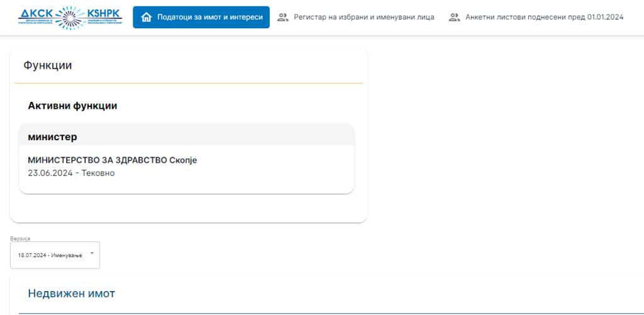Open Податоци за имот и интереси tab
Screen dimensions: 644x315
[x=209, y=18]
